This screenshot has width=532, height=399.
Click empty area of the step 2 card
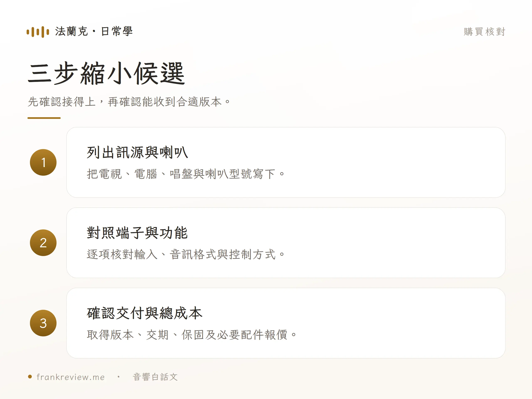pyautogui.click(x=397, y=243)
